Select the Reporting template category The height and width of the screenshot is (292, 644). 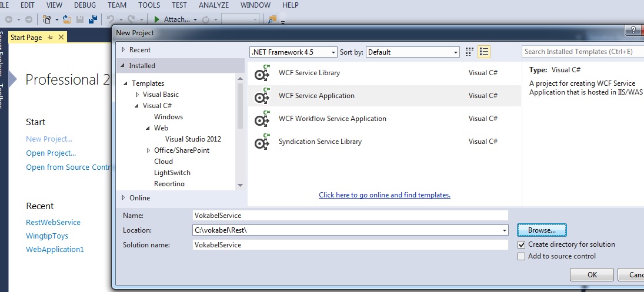tap(169, 184)
